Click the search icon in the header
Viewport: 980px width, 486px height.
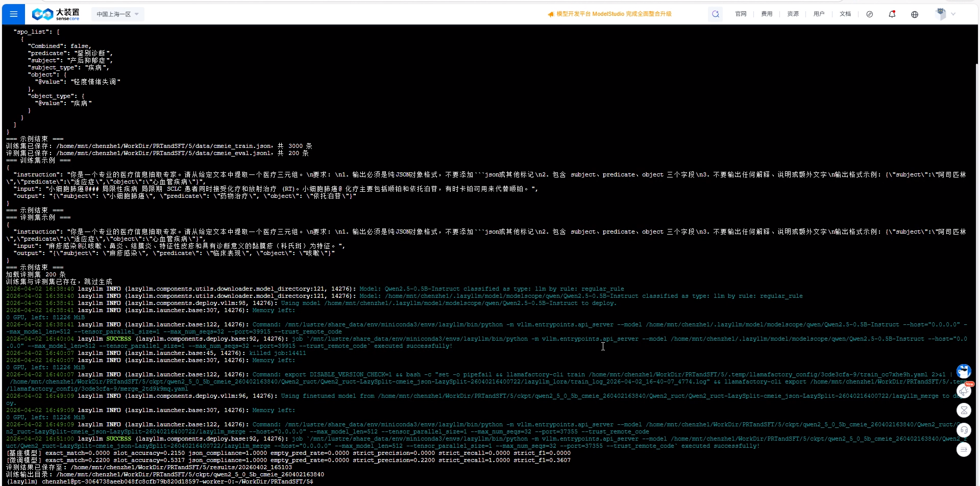[716, 14]
